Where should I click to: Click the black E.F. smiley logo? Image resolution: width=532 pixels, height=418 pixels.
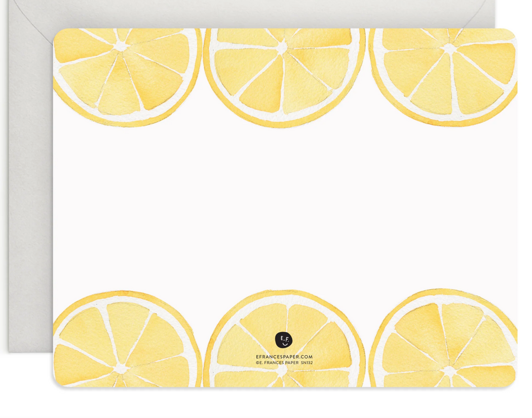(x=284, y=339)
